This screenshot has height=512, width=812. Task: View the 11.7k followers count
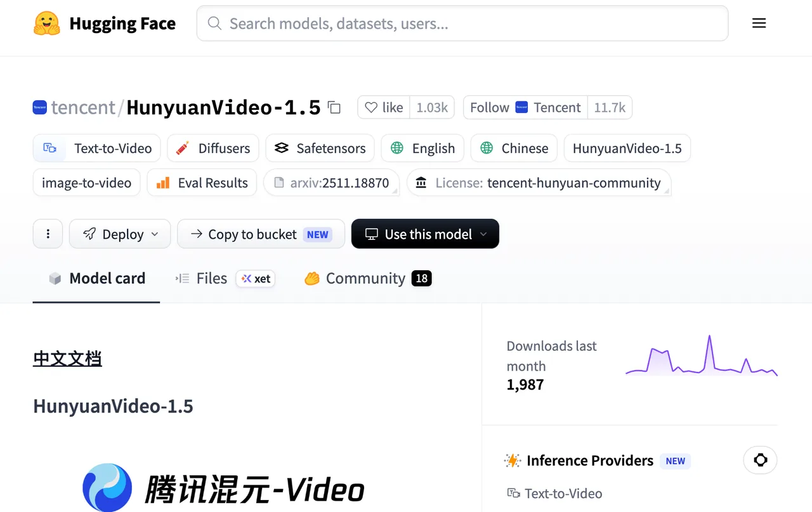tap(610, 107)
